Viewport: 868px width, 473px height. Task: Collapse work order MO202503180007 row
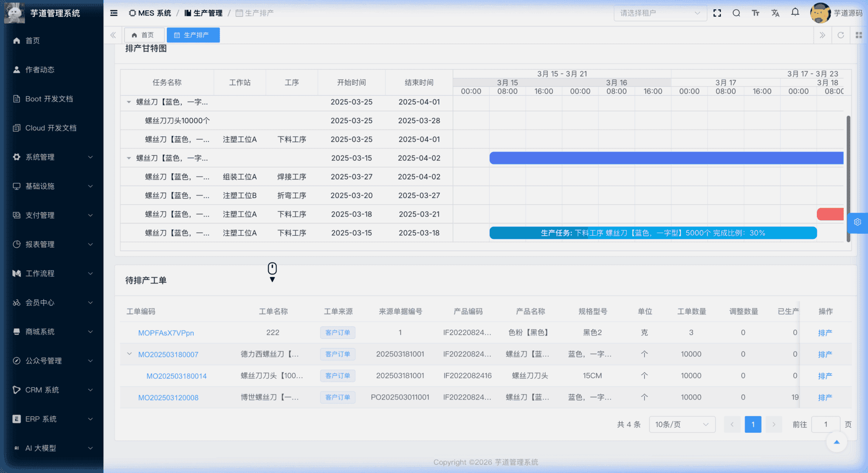(129, 354)
